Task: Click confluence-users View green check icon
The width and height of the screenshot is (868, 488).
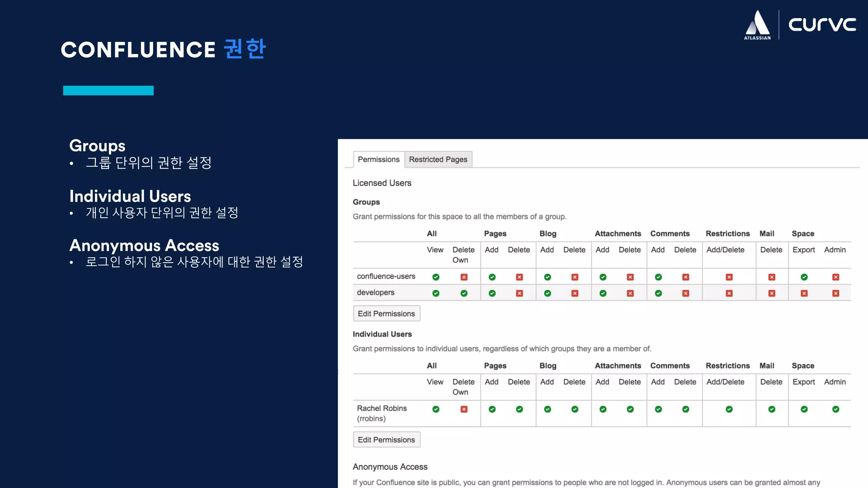Action: (x=436, y=277)
